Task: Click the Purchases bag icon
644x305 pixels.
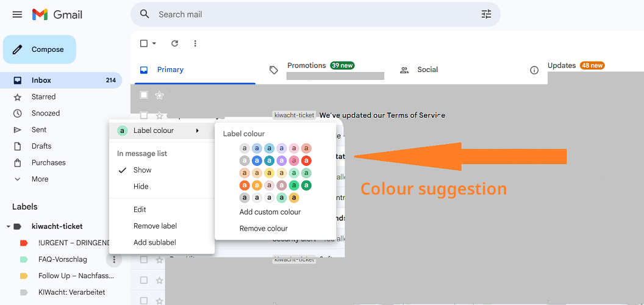Action: pos(17,163)
